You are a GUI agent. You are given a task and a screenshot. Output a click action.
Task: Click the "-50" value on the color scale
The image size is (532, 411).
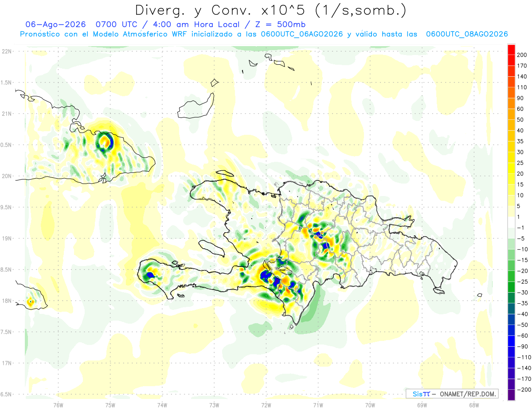tap(523, 325)
